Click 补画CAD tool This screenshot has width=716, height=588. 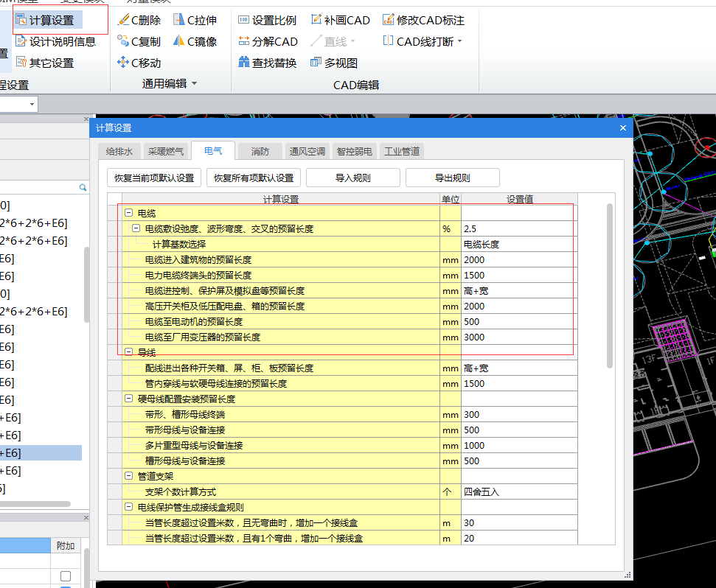pyautogui.click(x=340, y=20)
